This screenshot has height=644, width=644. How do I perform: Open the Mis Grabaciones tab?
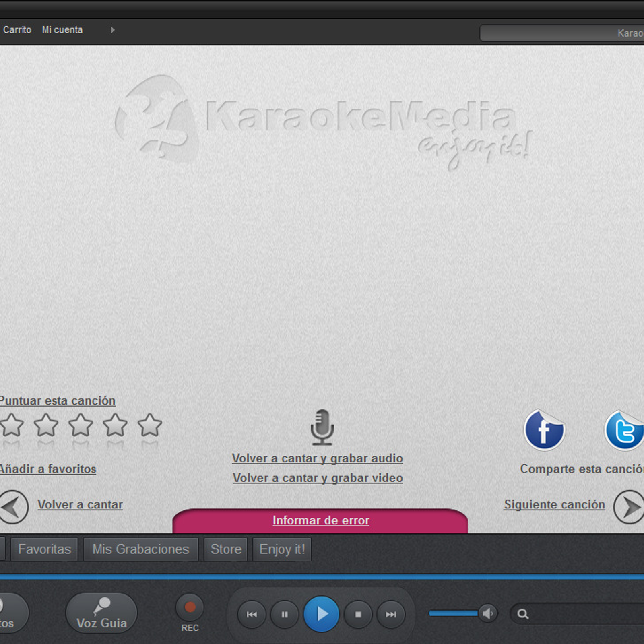pyautogui.click(x=140, y=549)
